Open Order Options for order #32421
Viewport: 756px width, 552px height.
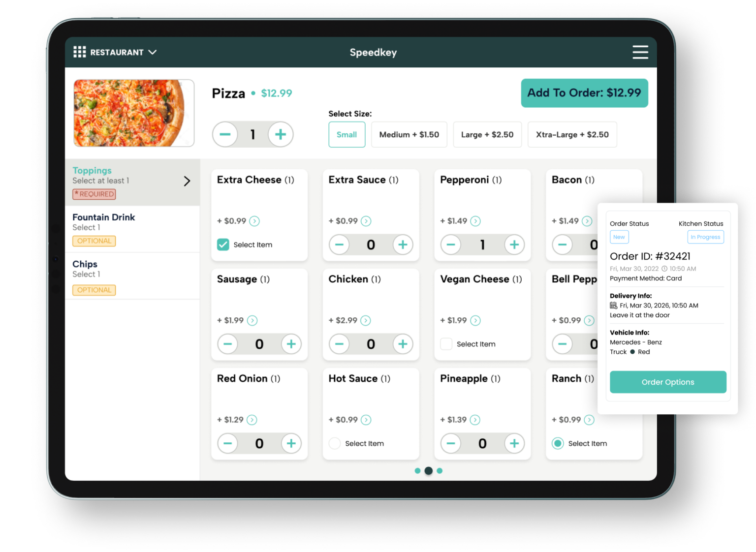[668, 382]
